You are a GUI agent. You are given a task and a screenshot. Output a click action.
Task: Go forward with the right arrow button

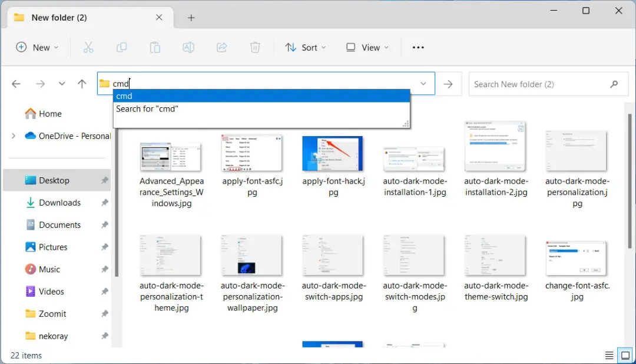pos(40,84)
